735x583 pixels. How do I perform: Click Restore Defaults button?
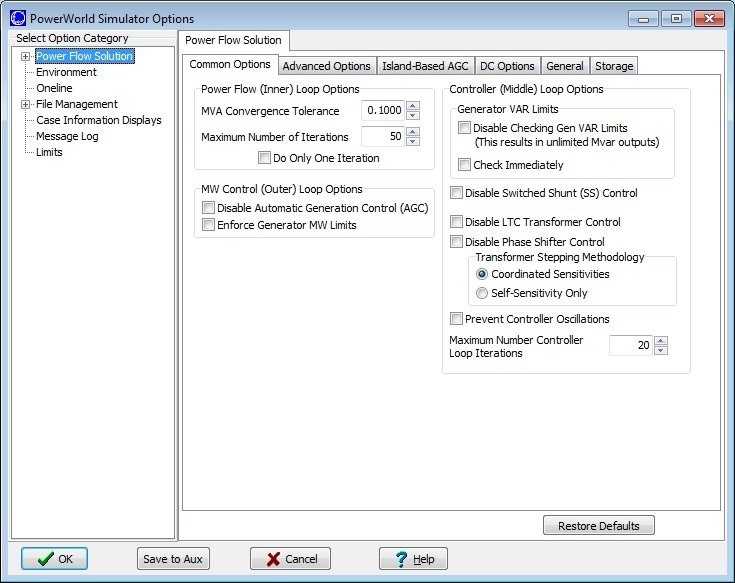pos(599,525)
